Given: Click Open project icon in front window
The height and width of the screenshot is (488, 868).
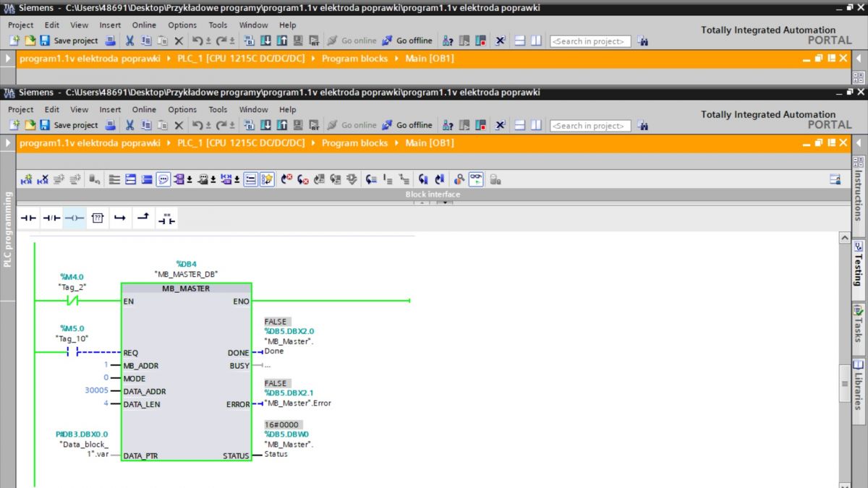Looking at the screenshot, I should (x=30, y=125).
